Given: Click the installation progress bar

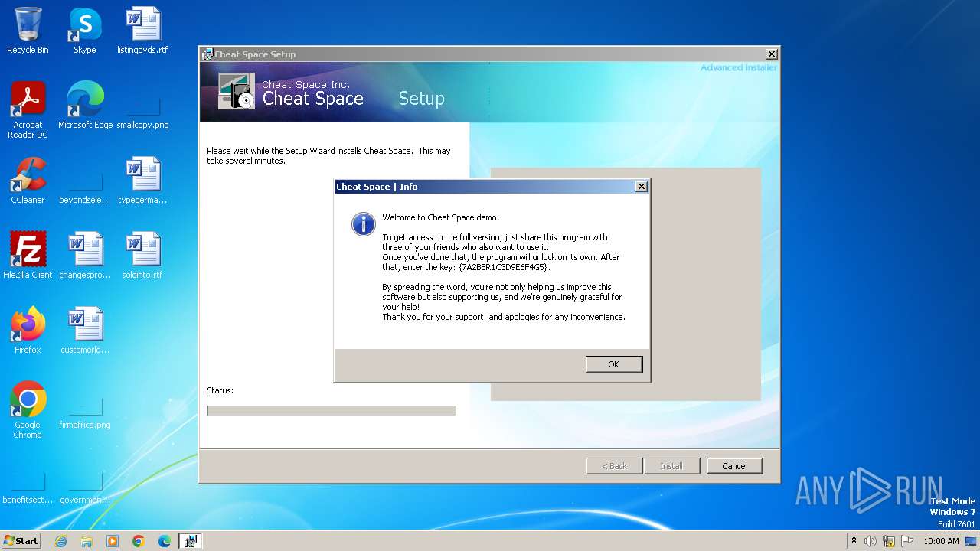Looking at the screenshot, I should click(x=332, y=411).
